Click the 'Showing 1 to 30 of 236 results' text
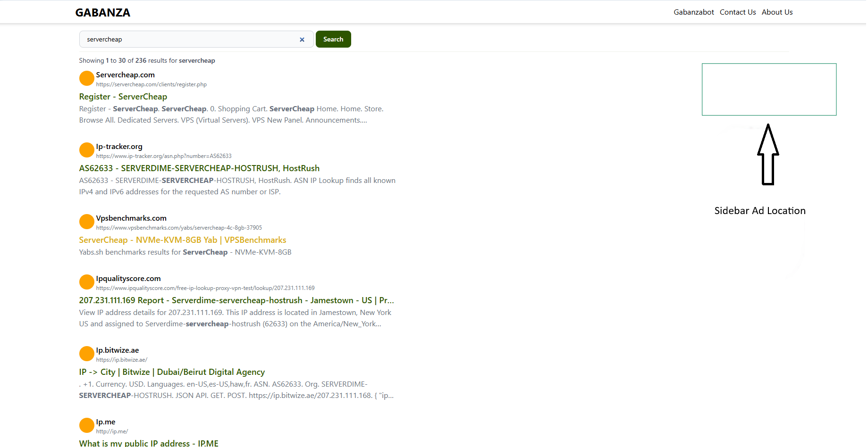 pos(147,60)
